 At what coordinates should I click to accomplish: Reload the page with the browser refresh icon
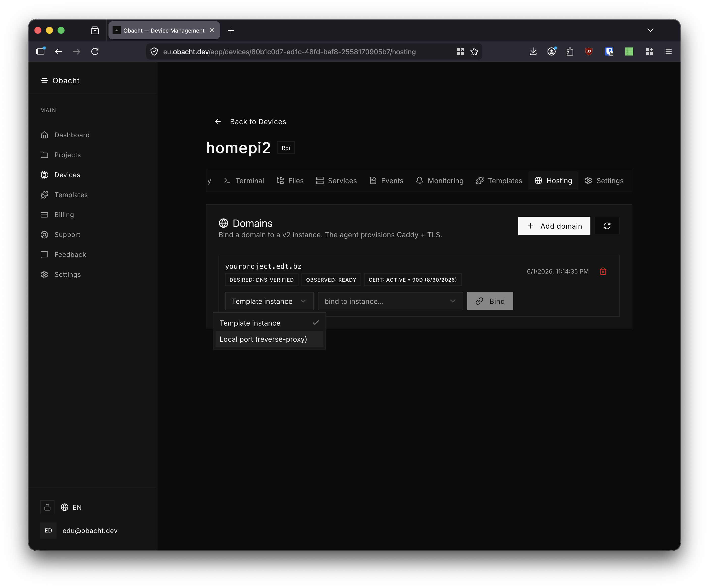[95, 52]
